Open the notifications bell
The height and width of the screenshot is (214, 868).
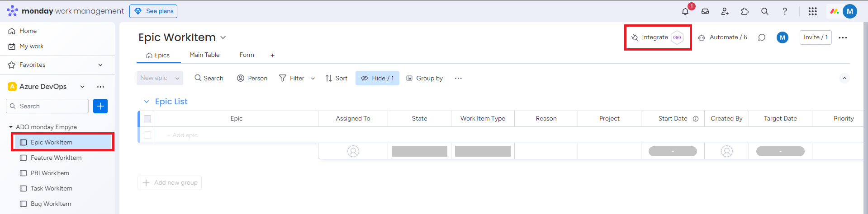pos(685,11)
